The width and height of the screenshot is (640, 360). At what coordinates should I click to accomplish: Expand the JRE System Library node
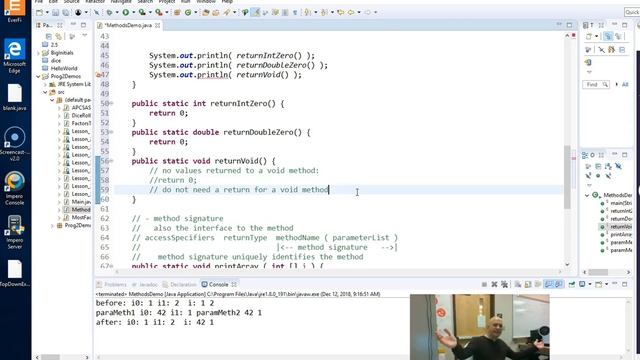coord(45,84)
